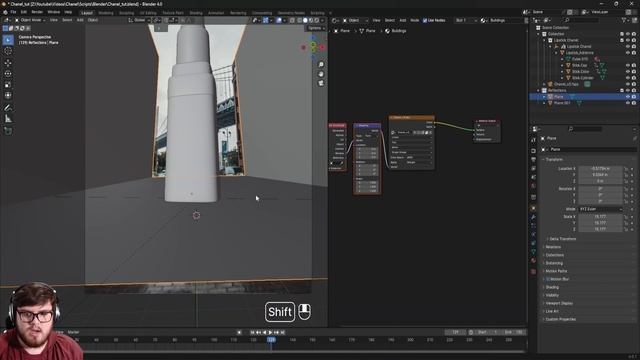This screenshot has width=640, height=360.
Task: Open the Window menu
Action: (x=53, y=12)
